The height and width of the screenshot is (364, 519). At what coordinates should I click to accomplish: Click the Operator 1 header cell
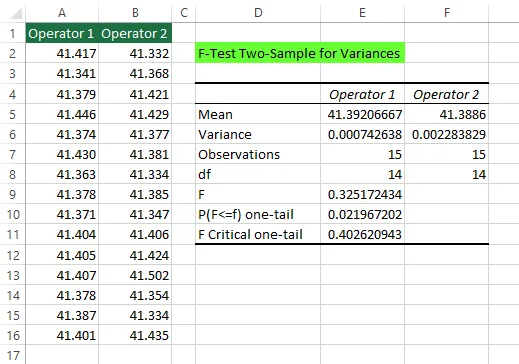click(x=62, y=33)
